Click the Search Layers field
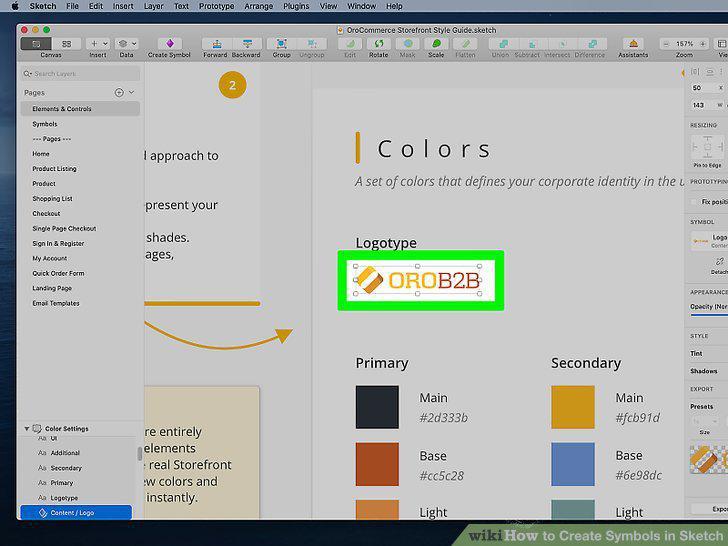728x546 pixels. pyautogui.click(x=80, y=73)
